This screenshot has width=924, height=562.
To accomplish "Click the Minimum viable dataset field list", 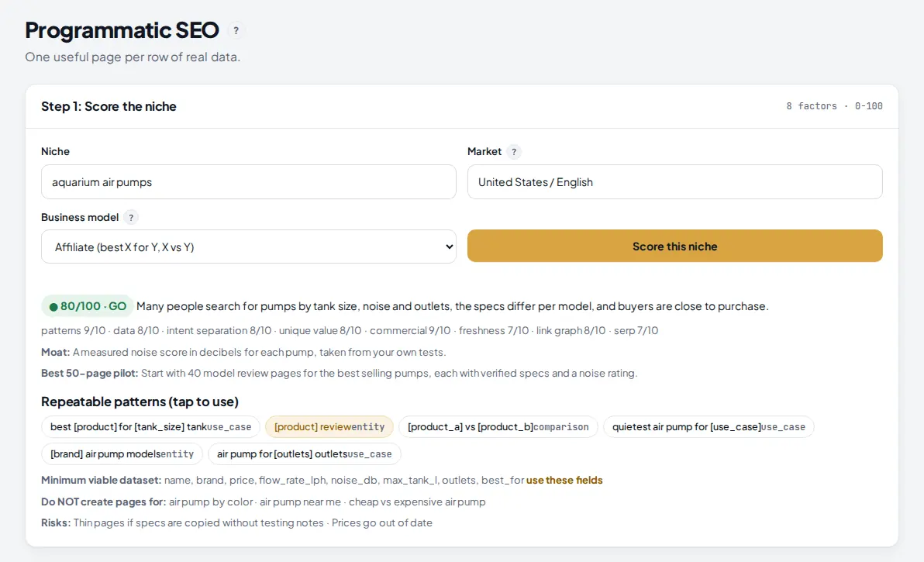I will [x=344, y=480].
